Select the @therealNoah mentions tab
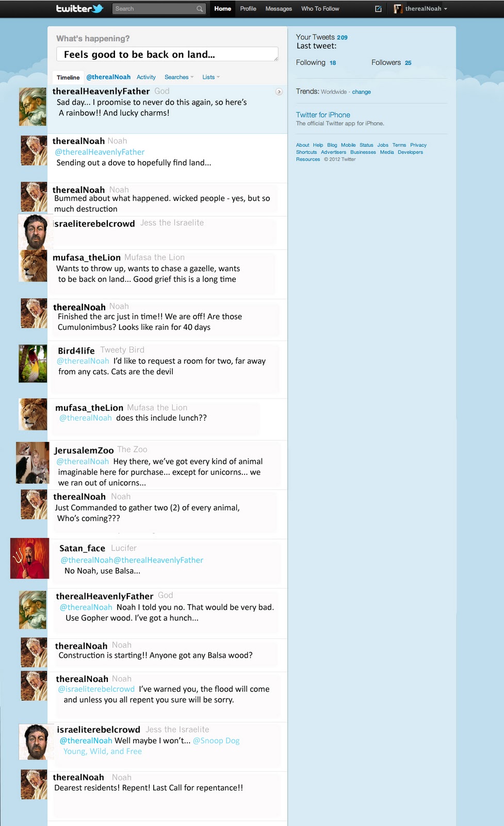Image resolution: width=504 pixels, height=826 pixels. (108, 77)
